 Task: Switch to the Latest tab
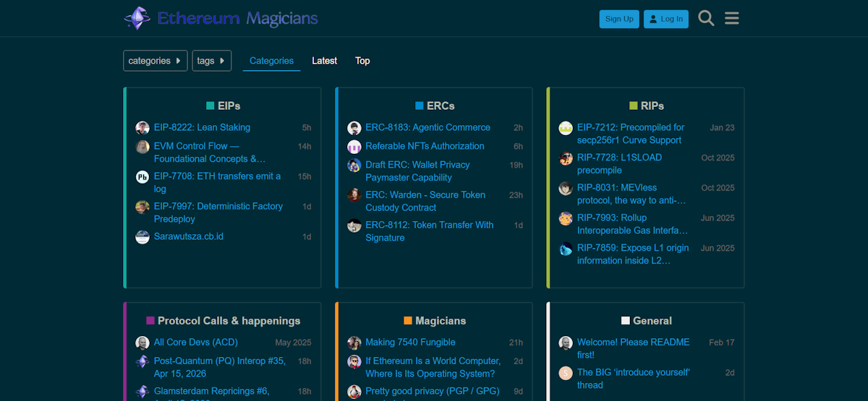click(x=324, y=61)
